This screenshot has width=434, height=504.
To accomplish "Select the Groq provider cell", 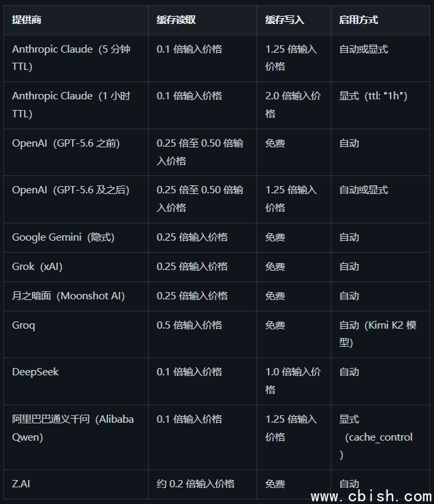I will tap(75, 334).
